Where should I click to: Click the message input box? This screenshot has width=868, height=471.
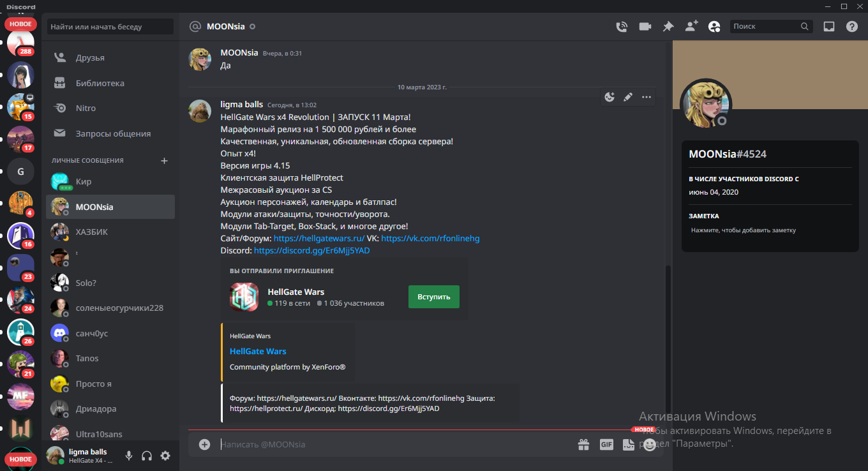[396, 444]
